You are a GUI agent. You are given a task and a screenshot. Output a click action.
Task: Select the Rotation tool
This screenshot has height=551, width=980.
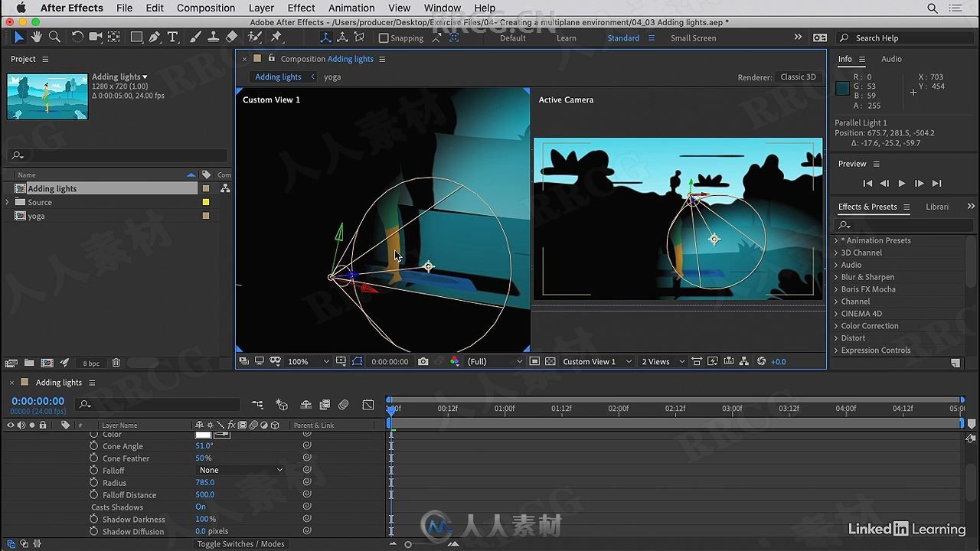77,37
